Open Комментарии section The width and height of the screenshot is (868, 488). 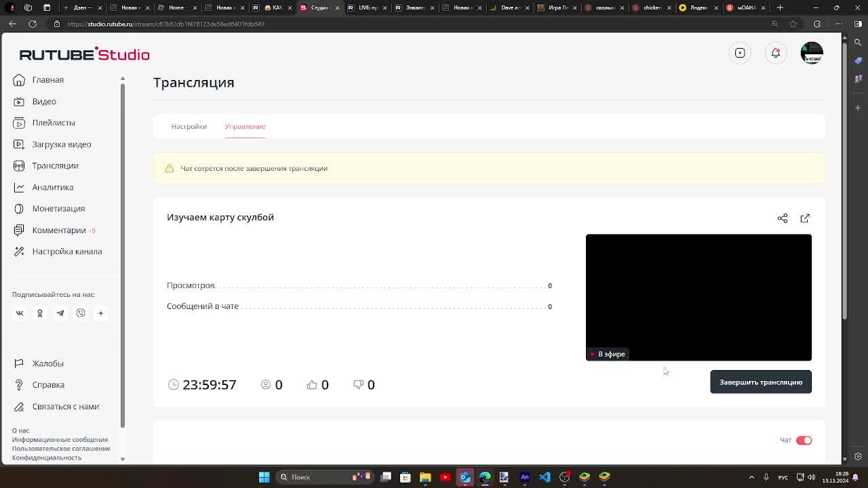pyautogui.click(x=54, y=230)
